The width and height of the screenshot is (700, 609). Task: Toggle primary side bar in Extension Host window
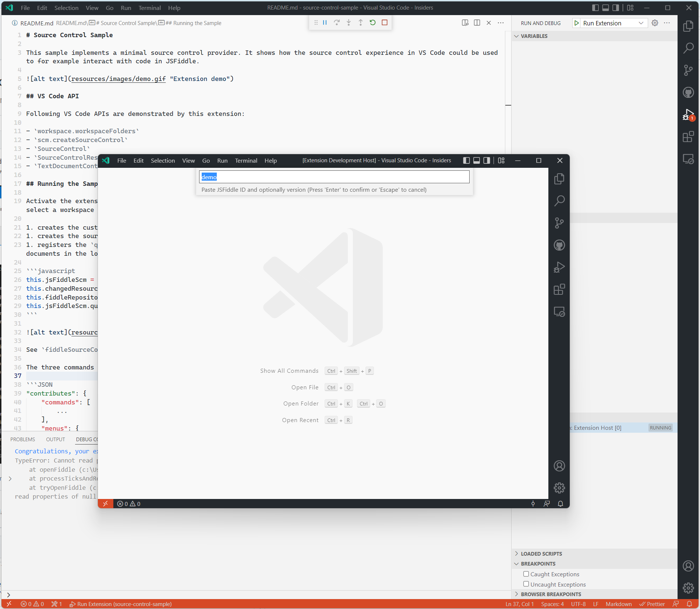466,160
